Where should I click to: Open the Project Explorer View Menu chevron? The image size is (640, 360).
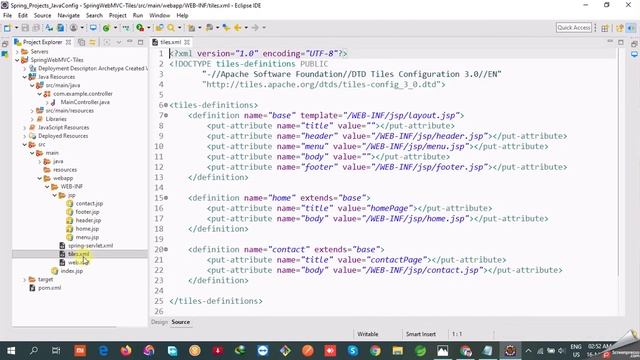119,42
